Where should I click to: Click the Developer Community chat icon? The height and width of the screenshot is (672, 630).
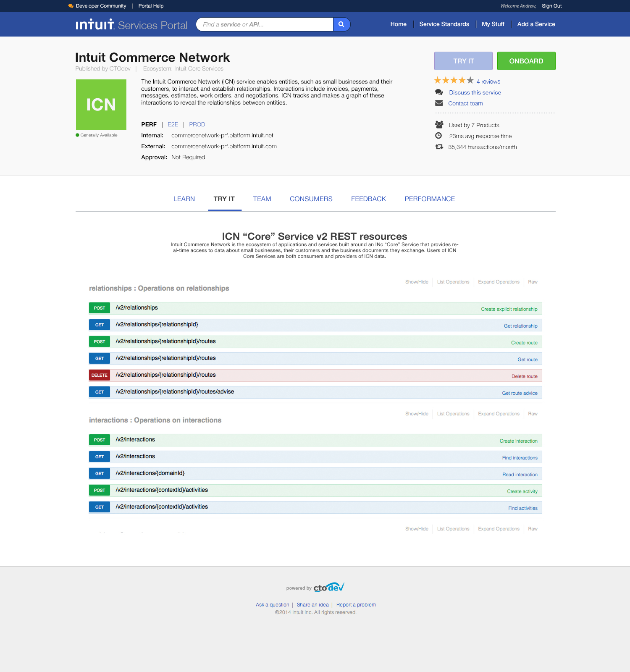point(71,6)
